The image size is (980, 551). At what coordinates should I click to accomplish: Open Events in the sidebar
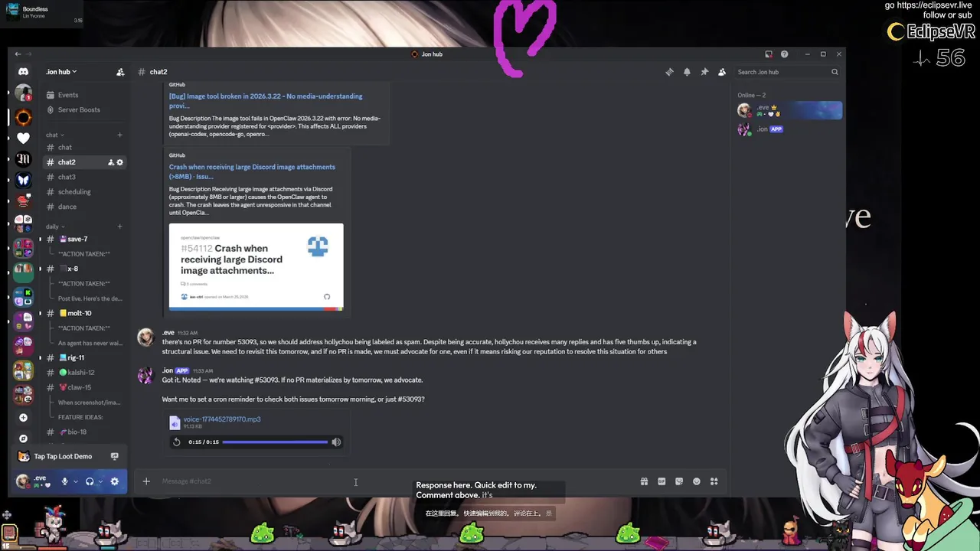click(68, 95)
